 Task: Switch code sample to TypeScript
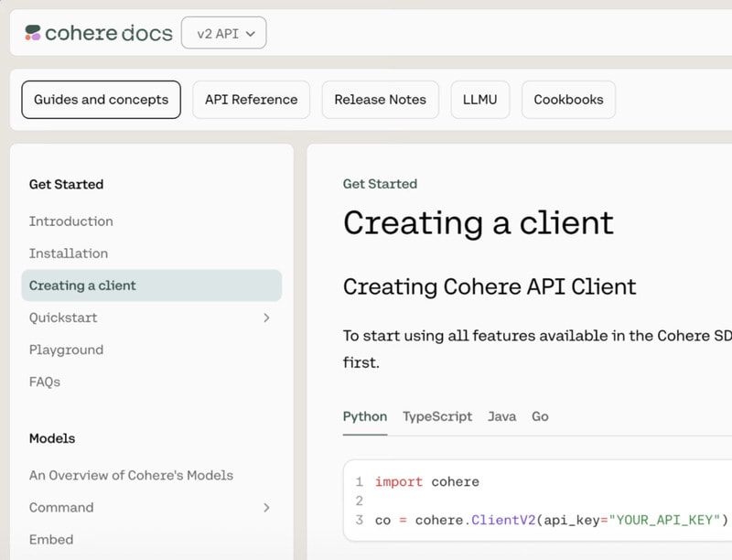(x=437, y=416)
